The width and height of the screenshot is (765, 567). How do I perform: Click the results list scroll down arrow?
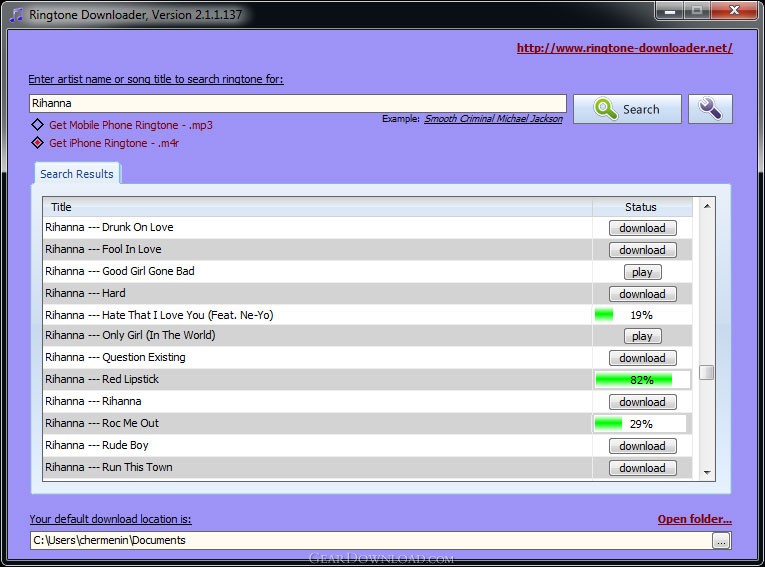tap(707, 472)
